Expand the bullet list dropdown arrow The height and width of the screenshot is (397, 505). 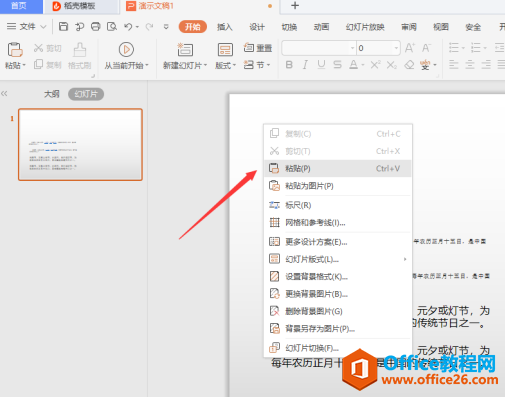click(x=463, y=48)
